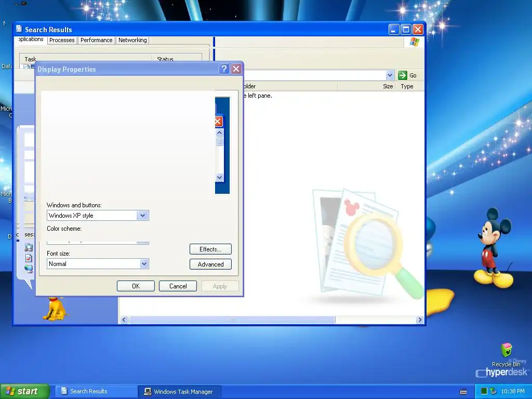This screenshot has height=399, width=532.
Task: Switch to the Networking tab
Action: 132,40
